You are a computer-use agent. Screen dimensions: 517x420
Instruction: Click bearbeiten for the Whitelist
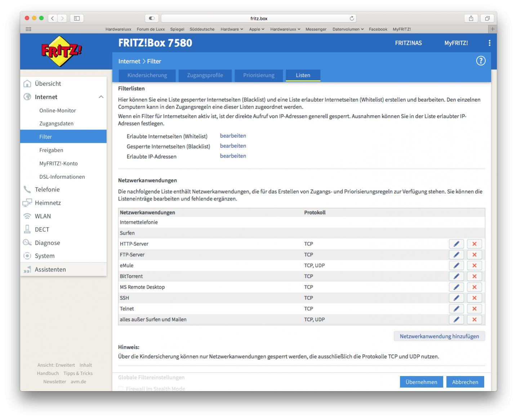(233, 136)
